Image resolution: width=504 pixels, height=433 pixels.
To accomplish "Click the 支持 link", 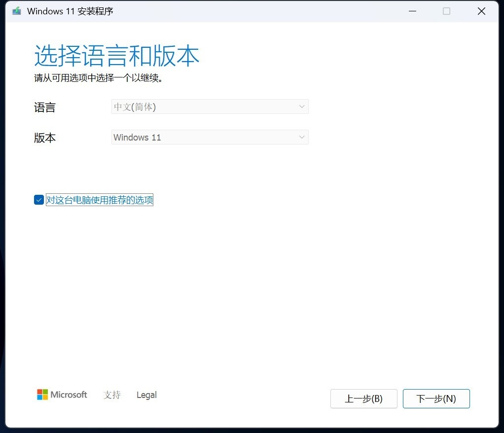I will click(111, 395).
